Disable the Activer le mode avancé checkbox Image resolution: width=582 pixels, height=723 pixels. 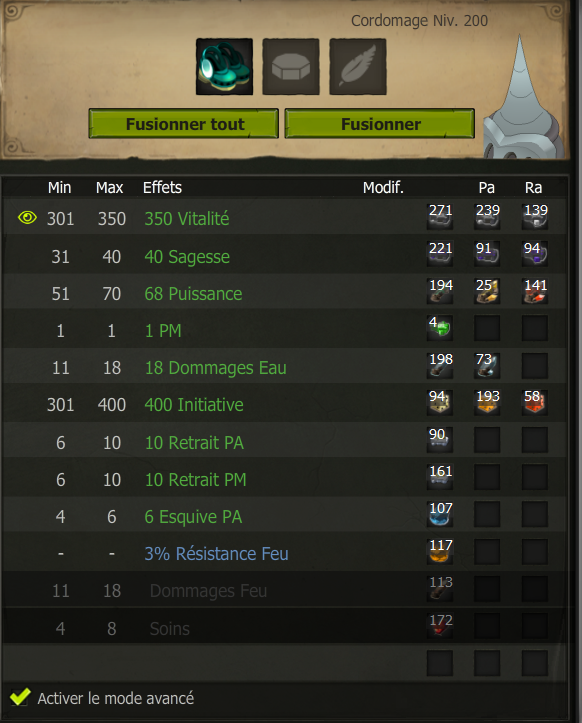point(20,697)
